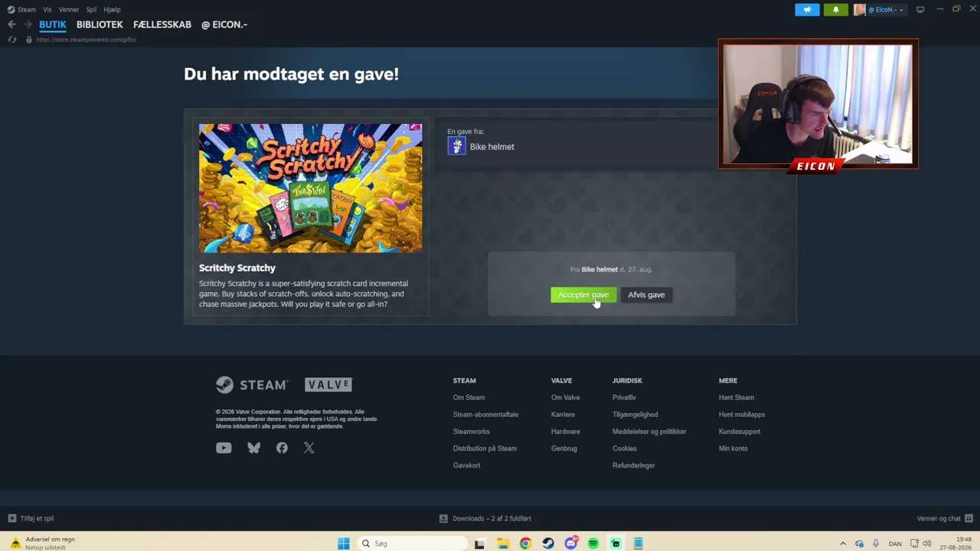Open the Bike helmet sender profile name

click(492, 147)
